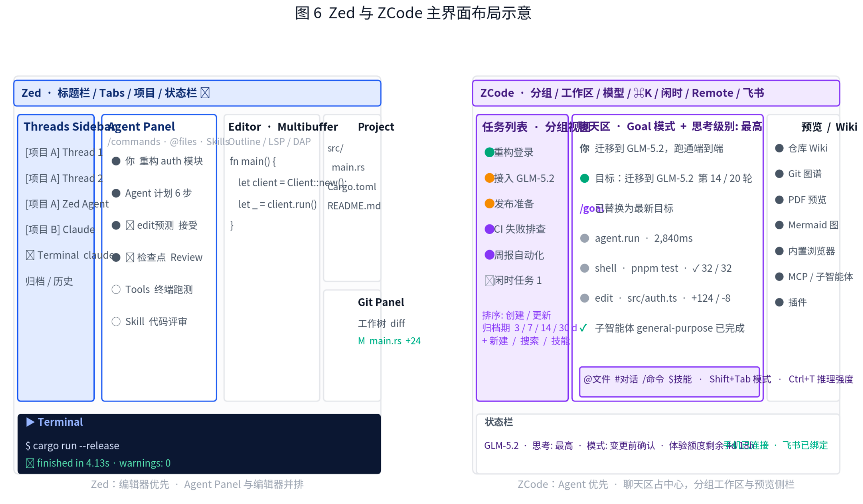Click the 预览 / Wiki panel heading
Screen dimensions: 863x504
click(x=829, y=127)
